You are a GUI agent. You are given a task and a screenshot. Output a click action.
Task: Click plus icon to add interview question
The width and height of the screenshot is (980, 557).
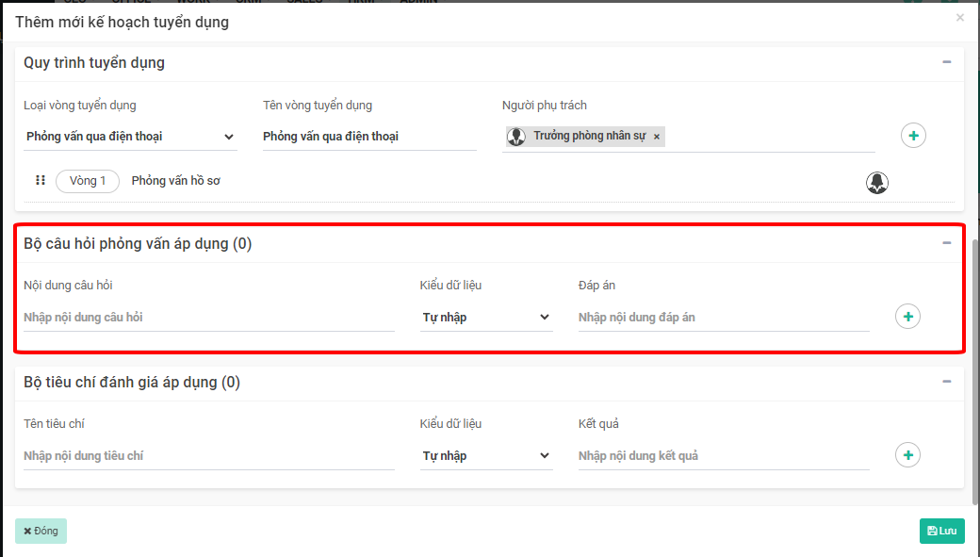907,317
